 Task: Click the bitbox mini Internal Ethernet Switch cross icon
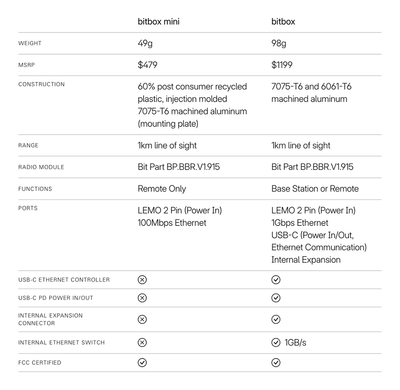(x=142, y=342)
